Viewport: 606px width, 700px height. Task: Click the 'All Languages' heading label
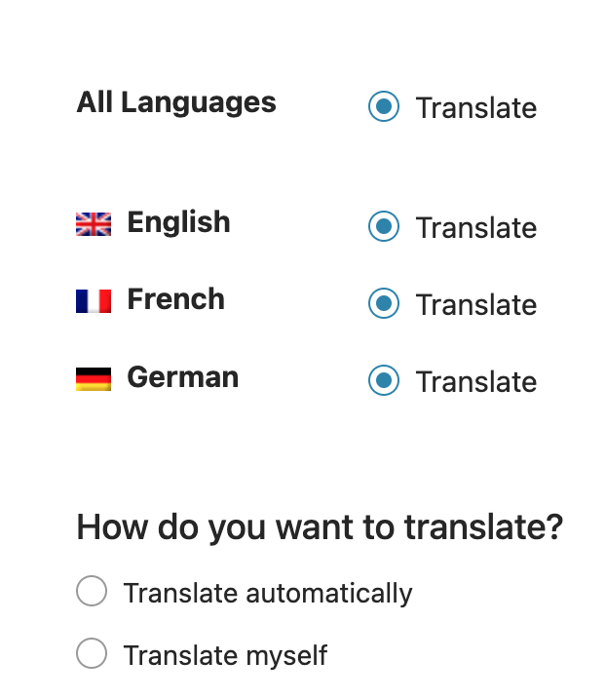coord(176,102)
